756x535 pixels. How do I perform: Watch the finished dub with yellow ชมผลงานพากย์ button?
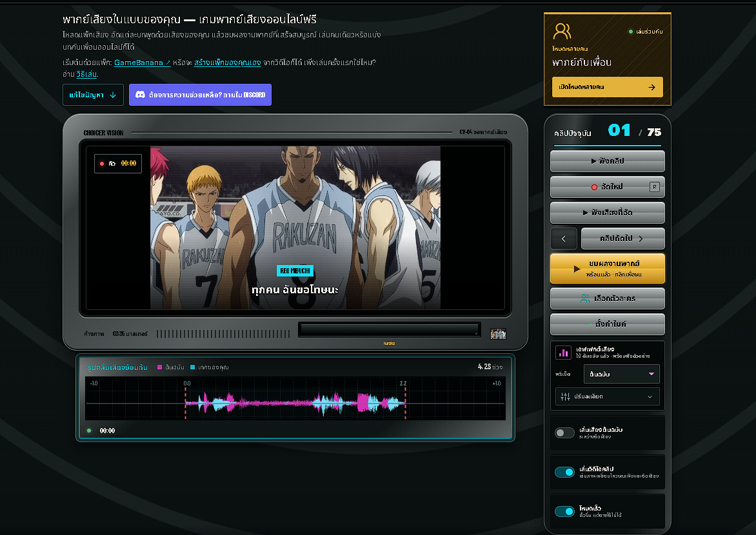coord(607,268)
